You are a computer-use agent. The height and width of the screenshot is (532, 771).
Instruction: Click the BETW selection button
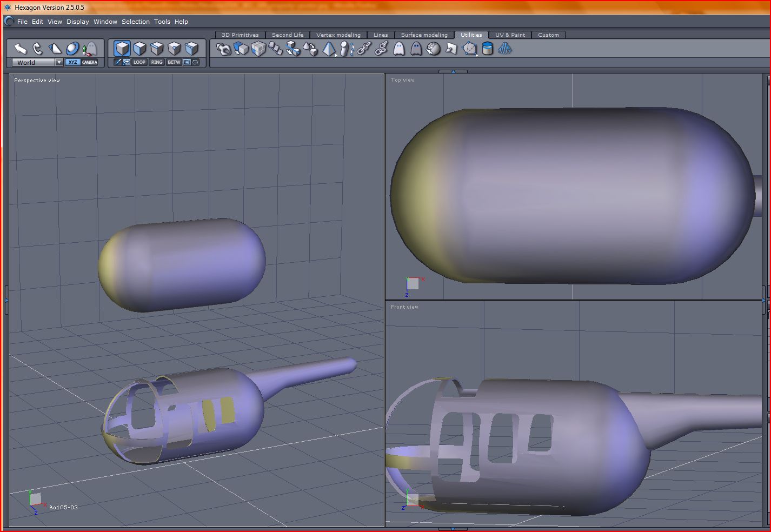[174, 62]
